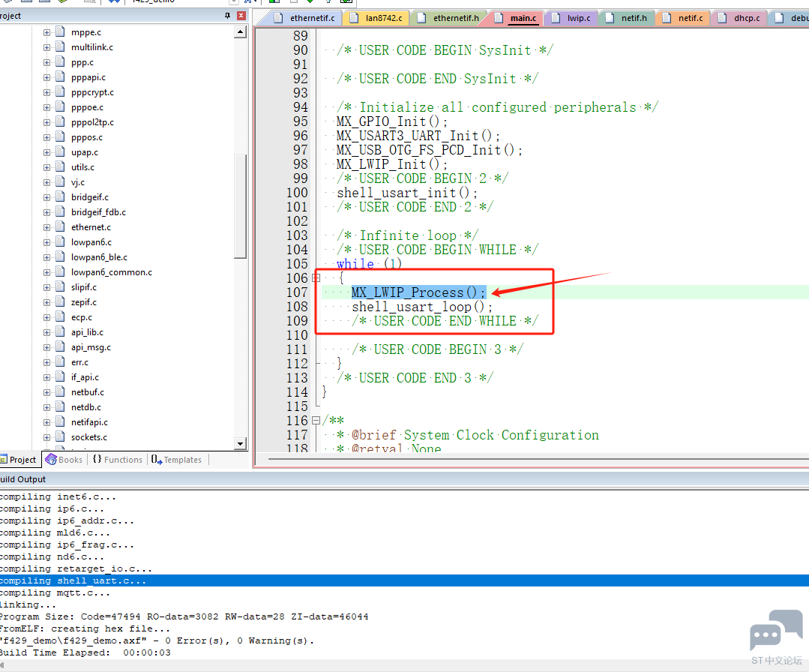Select bridgeif_fdb.c file in tree
Image resolution: width=809 pixels, height=672 pixels.
(x=98, y=212)
